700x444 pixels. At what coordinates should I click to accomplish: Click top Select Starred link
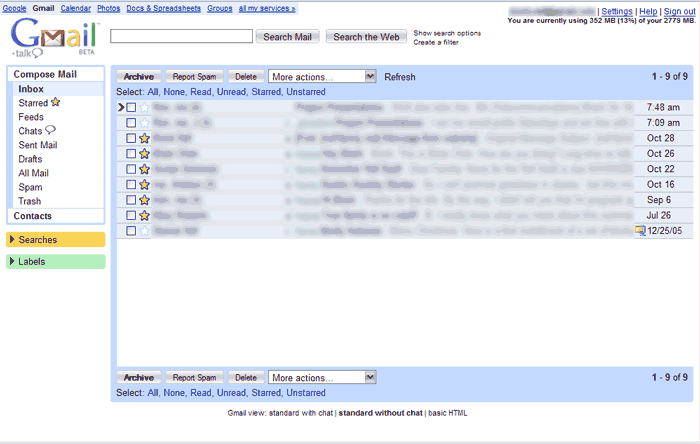(266, 92)
